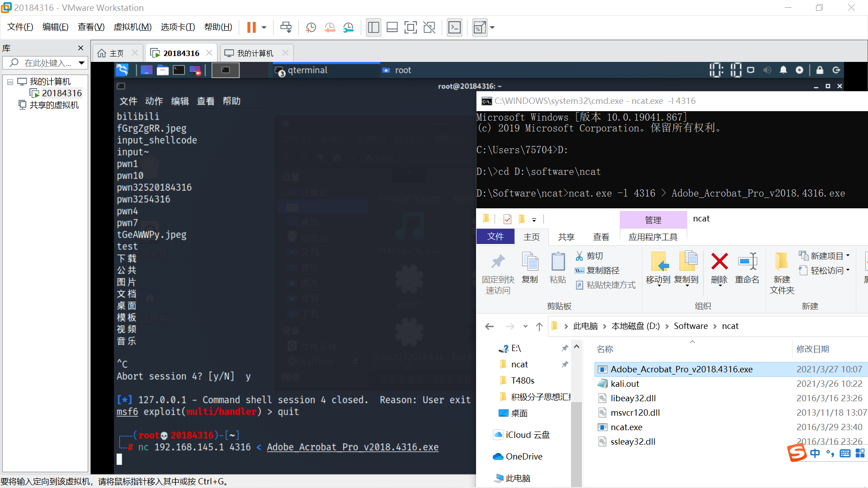
Task: Click 复制路径 in clipboard group
Action: 602,270
